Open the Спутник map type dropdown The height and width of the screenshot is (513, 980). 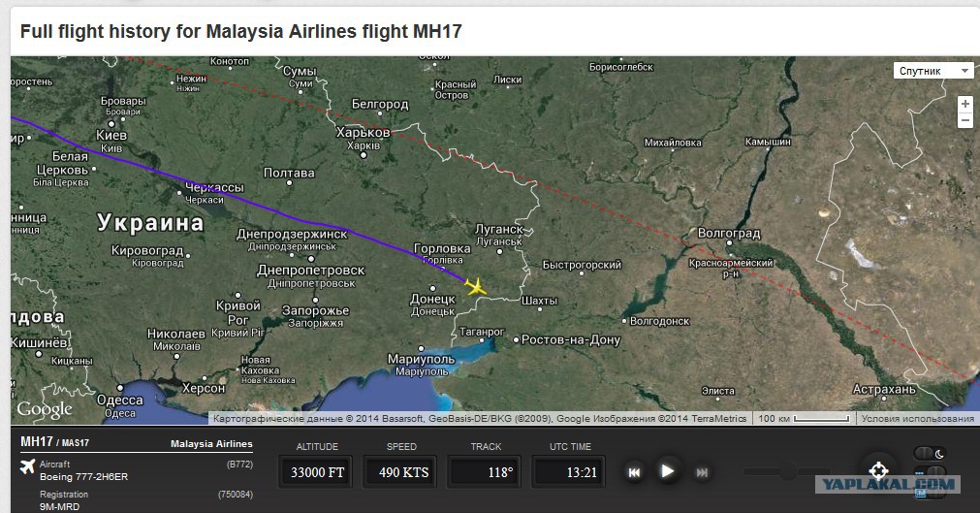coord(933,71)
